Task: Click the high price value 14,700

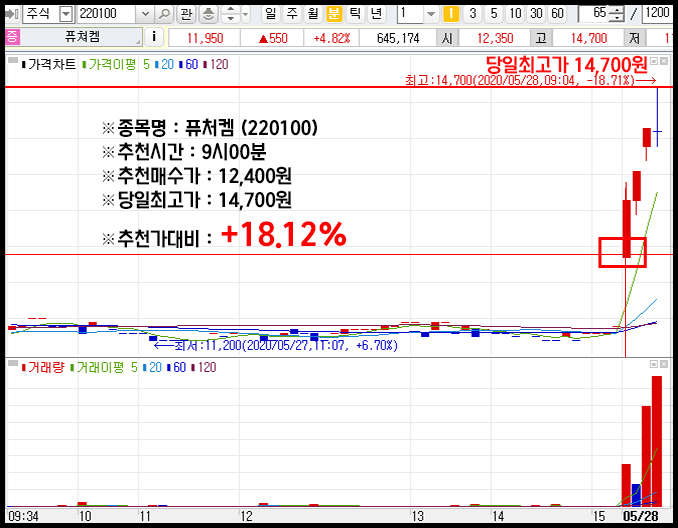Action: [588, 38]
